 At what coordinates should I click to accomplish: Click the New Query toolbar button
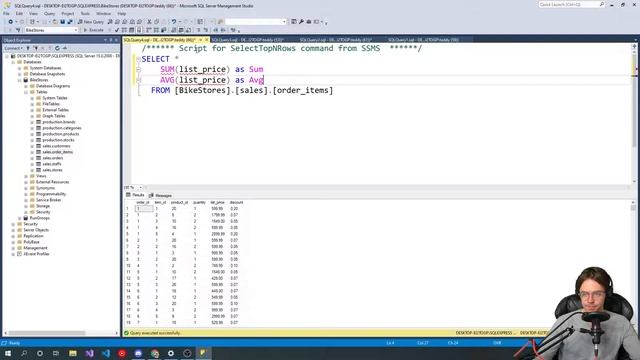[x=91, y=22]
